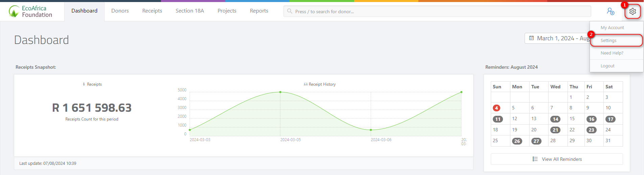The width and height of the screenshot is (644, 175).
Task: Select reminder badge for day 26
Action: [x=517, y=141]
